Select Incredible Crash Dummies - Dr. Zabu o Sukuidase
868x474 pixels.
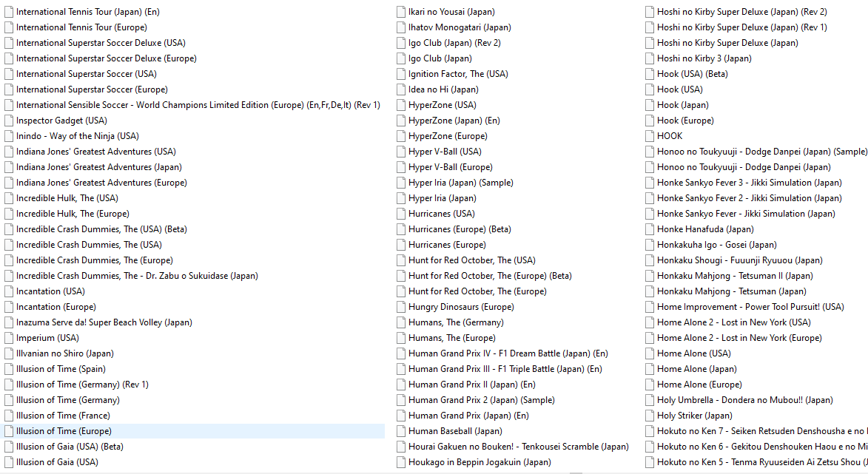click(x=138, y=275)
